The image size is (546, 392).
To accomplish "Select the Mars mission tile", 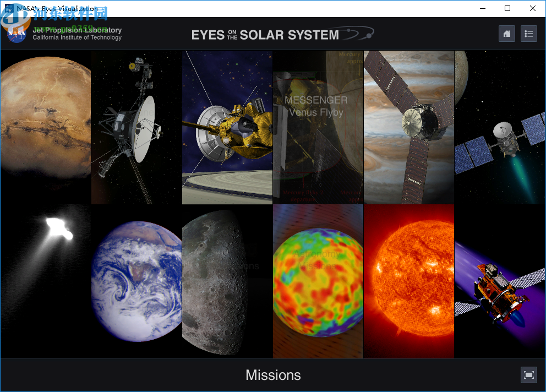I will click(x=45, y=127).
